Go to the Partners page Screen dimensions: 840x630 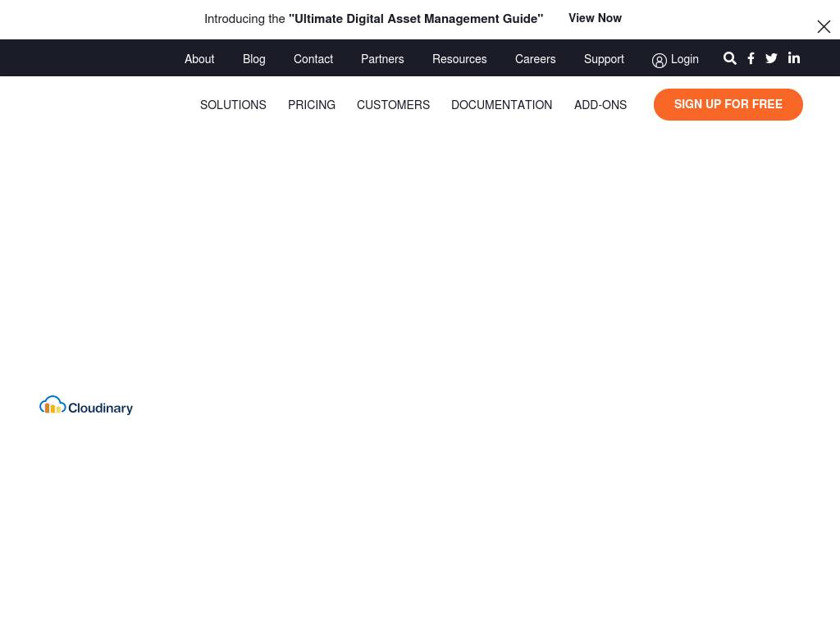click(382, 59)
